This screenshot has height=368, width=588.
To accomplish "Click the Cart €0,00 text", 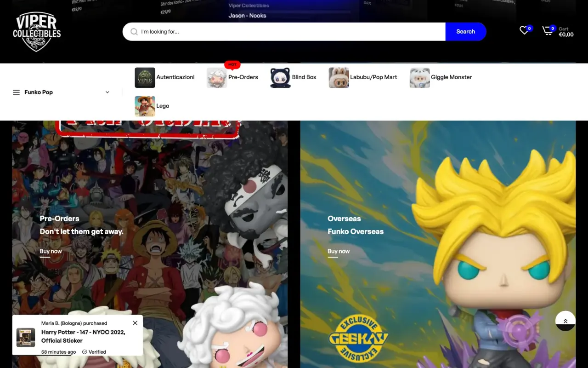I will pos(566,32).
